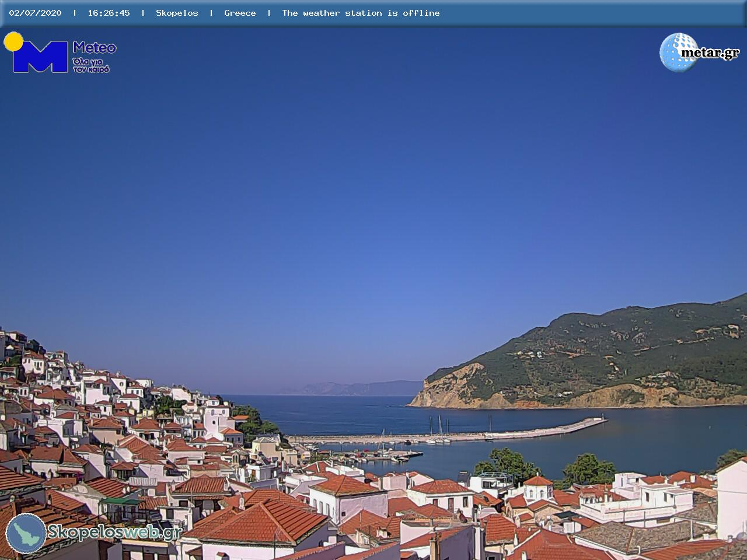Open the Skopelosweb.gr link text
Viewport: 747px width, 560px height.
coord(114,532)
